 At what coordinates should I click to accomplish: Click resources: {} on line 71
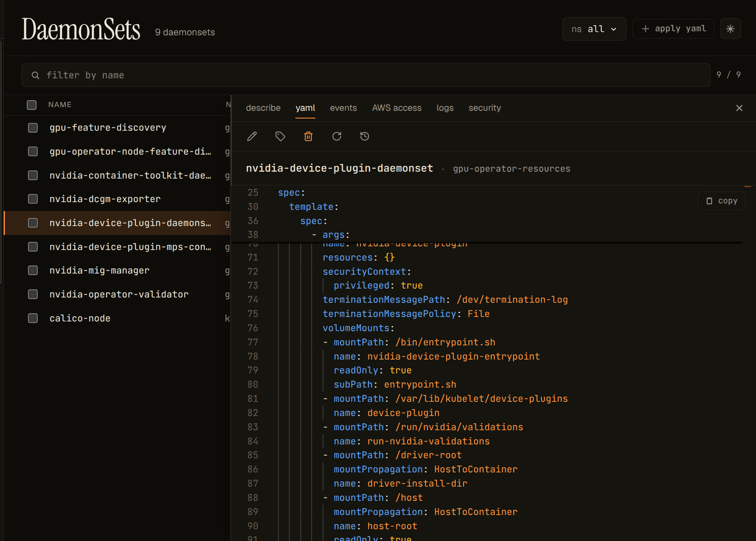359,258
